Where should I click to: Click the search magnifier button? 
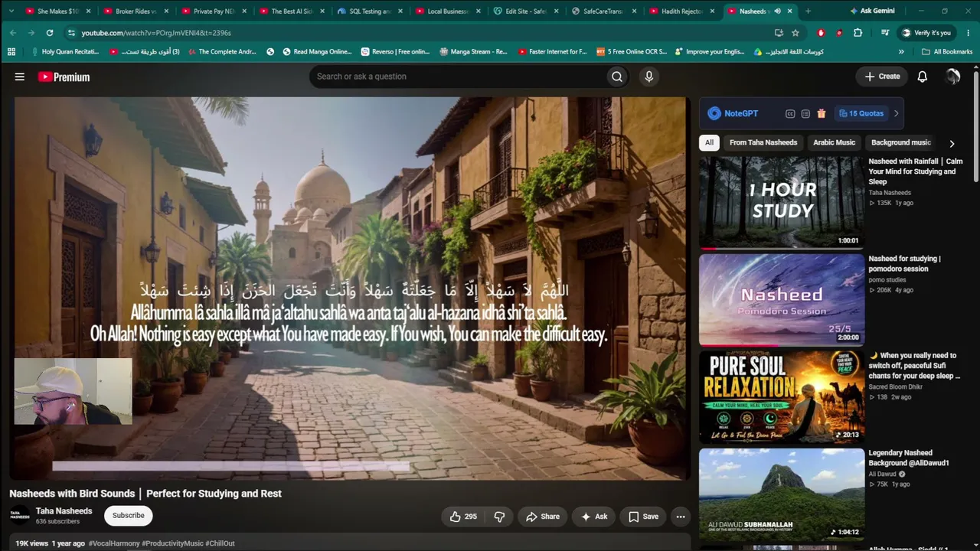[617, 77]
